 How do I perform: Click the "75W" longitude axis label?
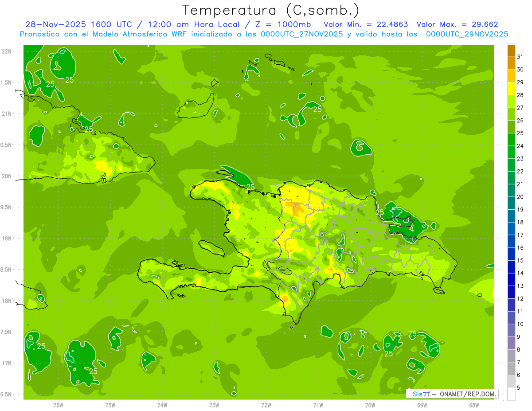(x=110, y=405)
